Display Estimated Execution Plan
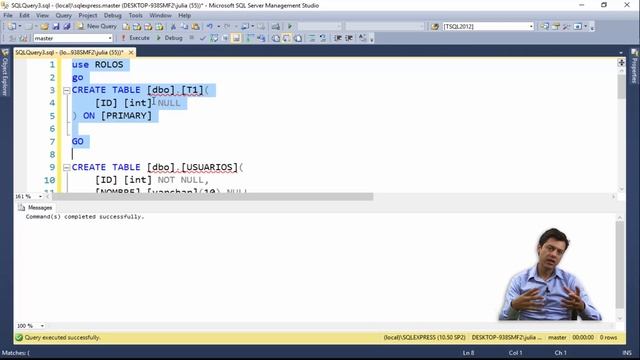 coord(214,38)
